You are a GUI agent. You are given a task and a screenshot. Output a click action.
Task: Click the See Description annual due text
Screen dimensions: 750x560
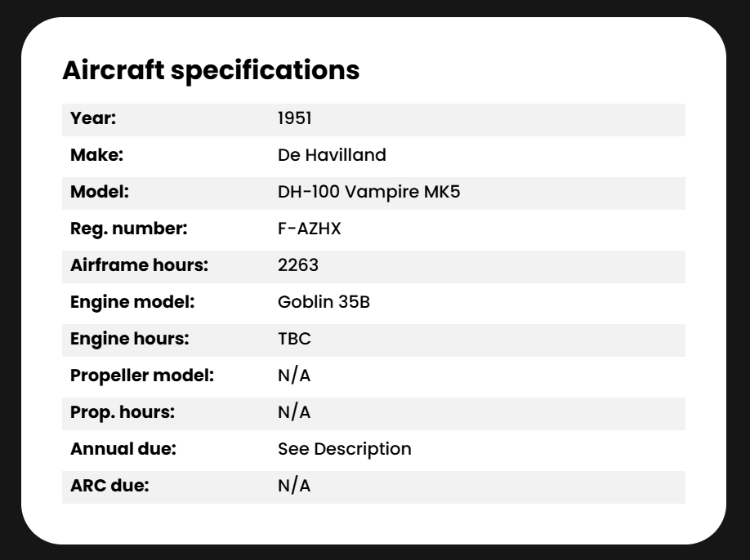(345, 449)
